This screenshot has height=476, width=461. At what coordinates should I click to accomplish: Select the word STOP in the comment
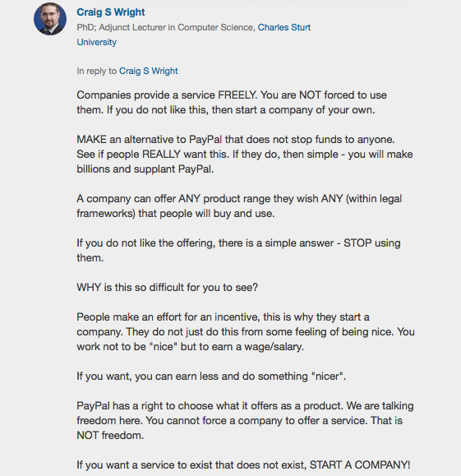[357, 243]
